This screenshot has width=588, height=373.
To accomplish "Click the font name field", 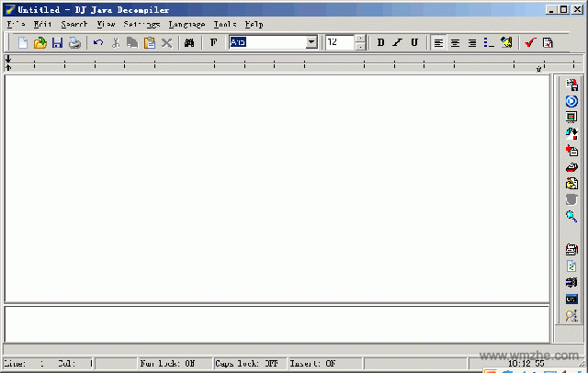I will [267, 42].
